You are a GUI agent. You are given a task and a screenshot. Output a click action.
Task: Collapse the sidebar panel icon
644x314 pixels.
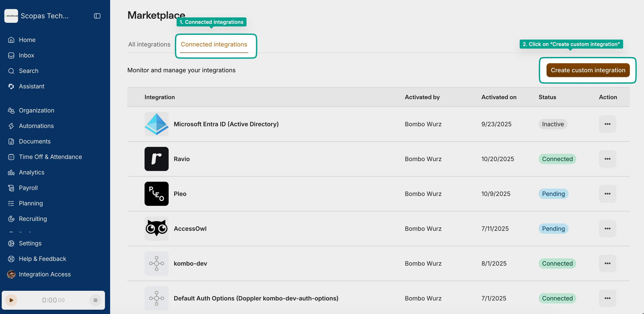point(97,16)
